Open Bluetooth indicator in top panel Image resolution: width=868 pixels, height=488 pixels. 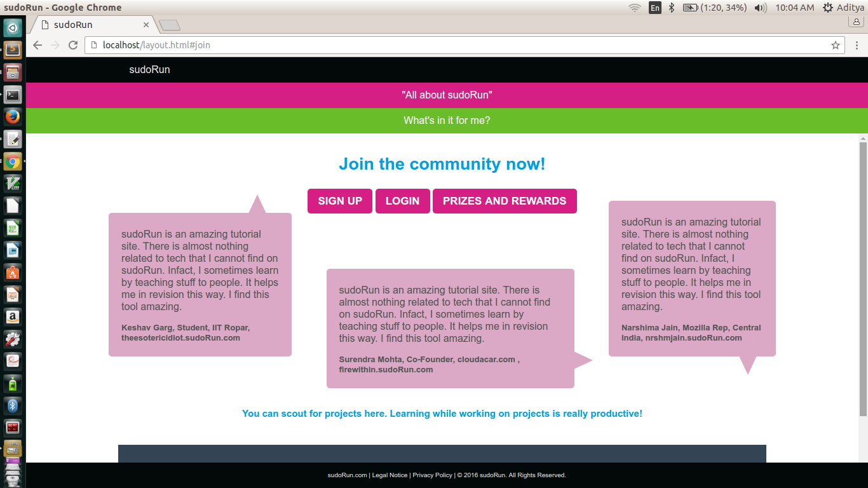click(x=672, y=8)
